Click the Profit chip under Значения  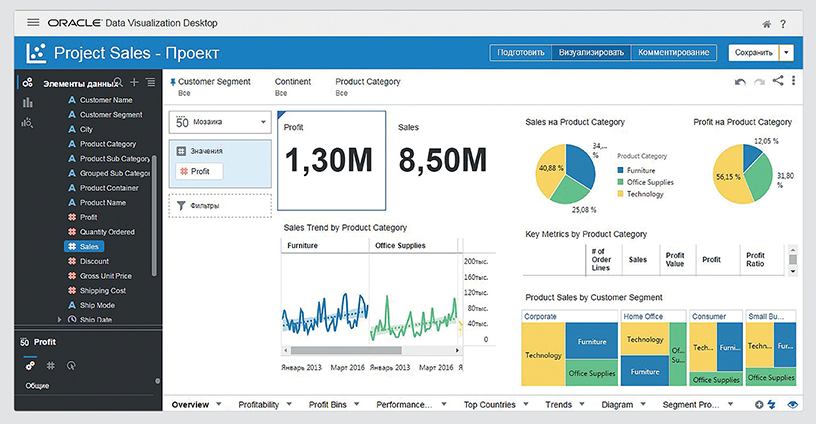(x=199, y=171)
